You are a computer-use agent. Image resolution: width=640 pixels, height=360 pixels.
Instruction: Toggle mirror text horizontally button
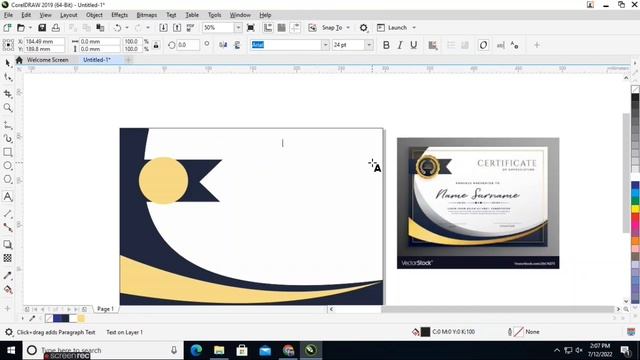point(223,45)
